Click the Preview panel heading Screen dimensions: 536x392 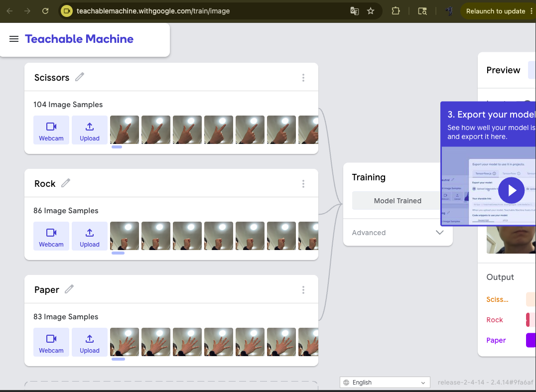pyautogui.click(x=503, y=70)
